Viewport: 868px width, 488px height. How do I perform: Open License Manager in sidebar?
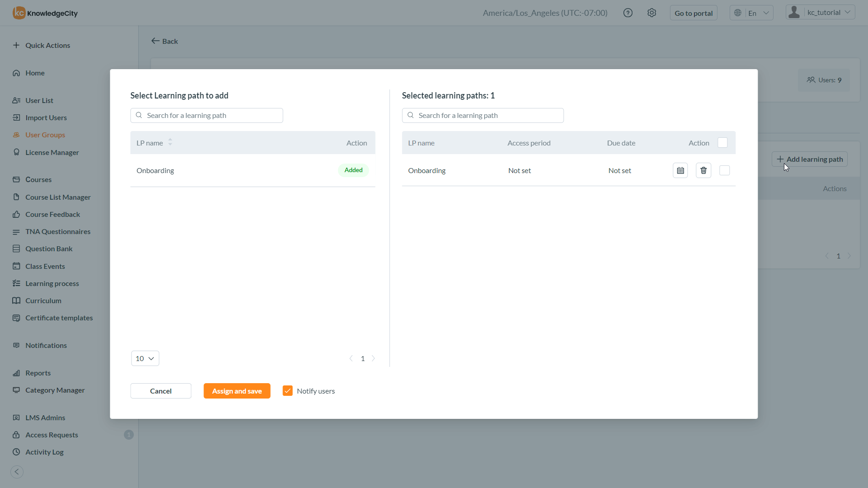(x=52, y=152)
